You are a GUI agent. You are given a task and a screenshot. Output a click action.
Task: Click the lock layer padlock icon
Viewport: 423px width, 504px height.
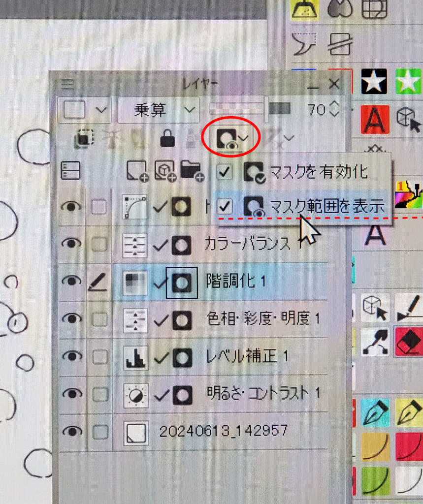click(x=168, y=140)
